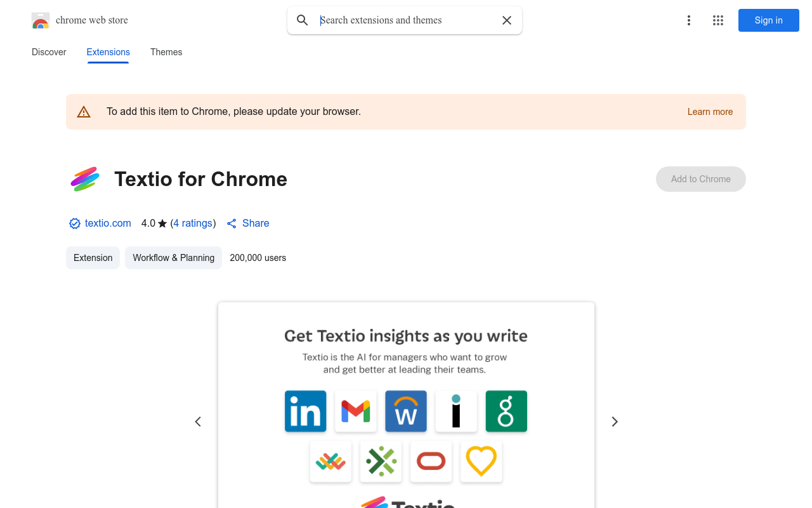Click the Workday W icon in screenshot

(x=406, y=411)
